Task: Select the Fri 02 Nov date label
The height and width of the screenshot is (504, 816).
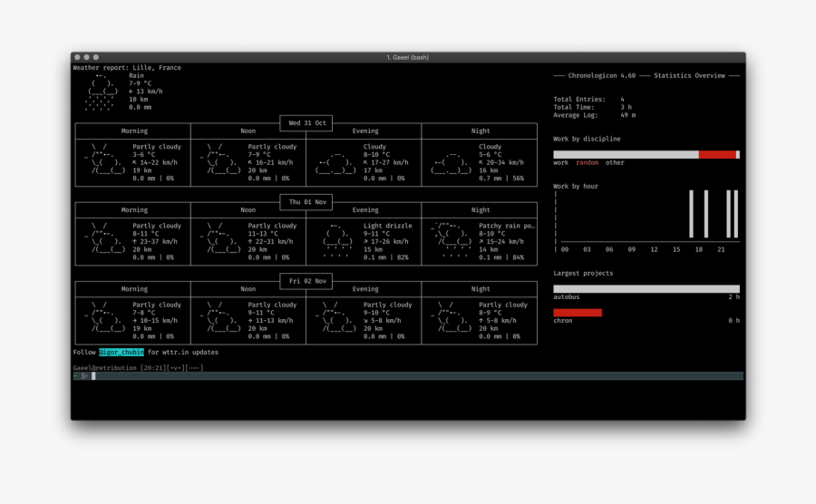Action: 306,281
